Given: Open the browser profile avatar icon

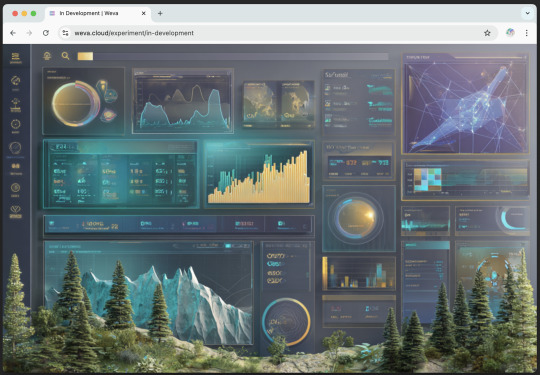Looking at the screenshot, I should coord(510,33).
